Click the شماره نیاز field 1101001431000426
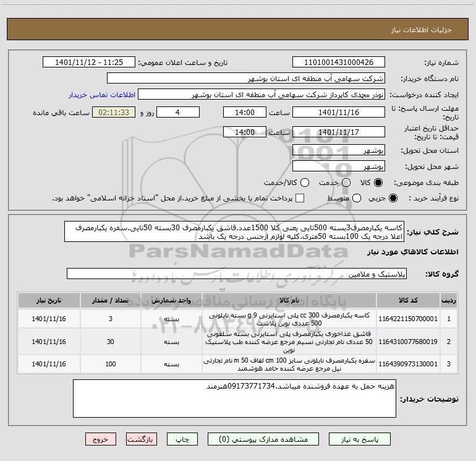The height and width of the screenshot is (461, 476). (x=339, y=62)
